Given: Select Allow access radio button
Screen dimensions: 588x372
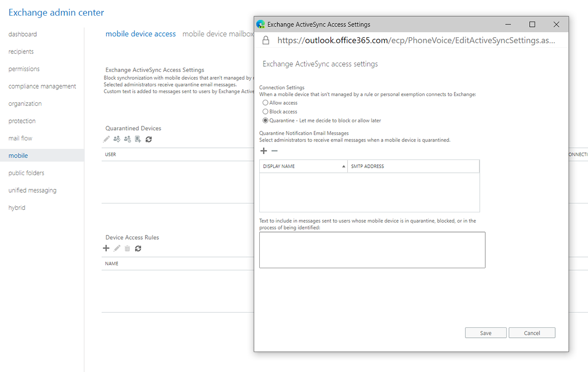Looking at the screenshot, I should pyautogui.click(x=266, y=103).
